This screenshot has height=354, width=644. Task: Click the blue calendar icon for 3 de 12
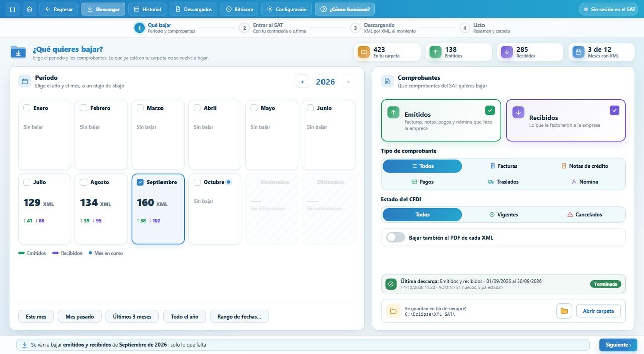click(x=578, y=52)
